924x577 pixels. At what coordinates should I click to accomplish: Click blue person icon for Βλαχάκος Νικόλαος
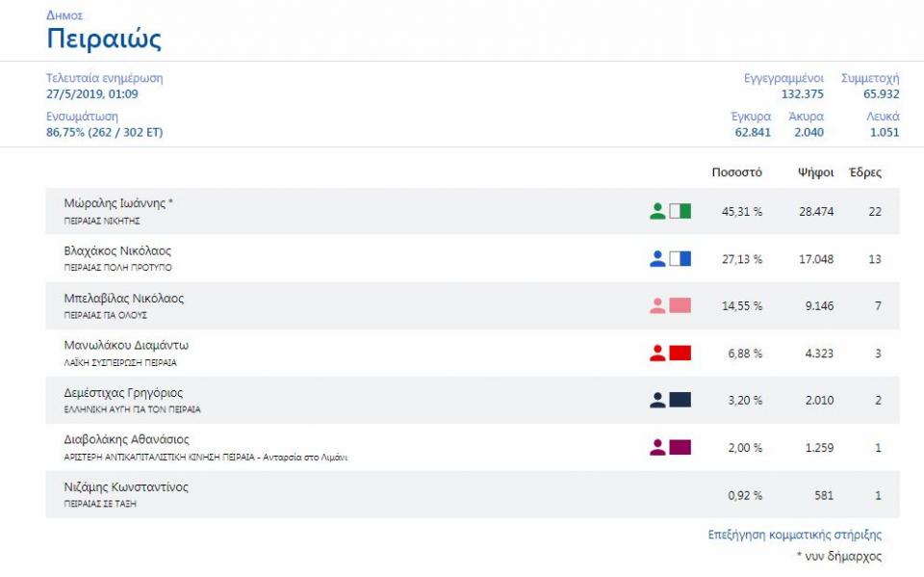657,258
